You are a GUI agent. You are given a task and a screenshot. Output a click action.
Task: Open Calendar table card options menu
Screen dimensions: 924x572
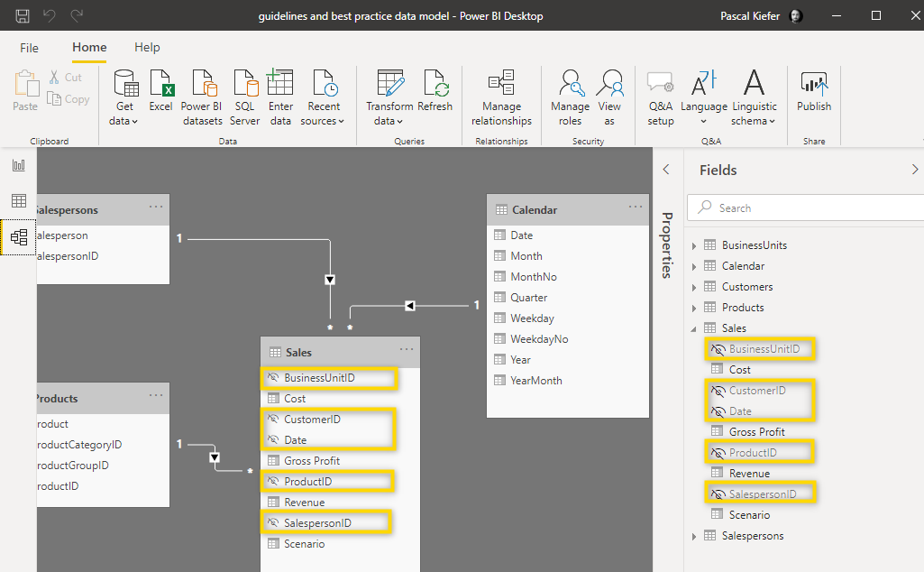tap(636, 207)
